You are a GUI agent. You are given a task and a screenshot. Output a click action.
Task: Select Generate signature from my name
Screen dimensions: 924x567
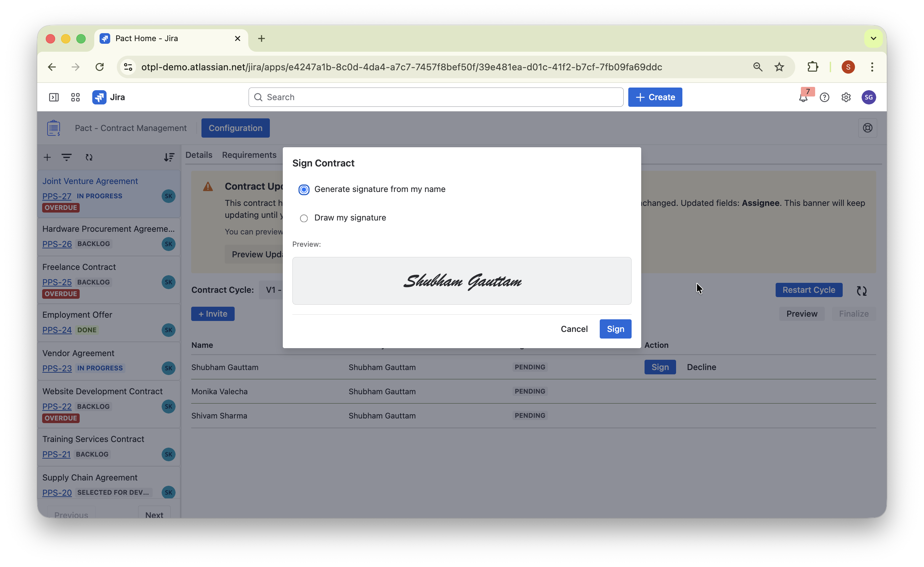pos(304,190)
